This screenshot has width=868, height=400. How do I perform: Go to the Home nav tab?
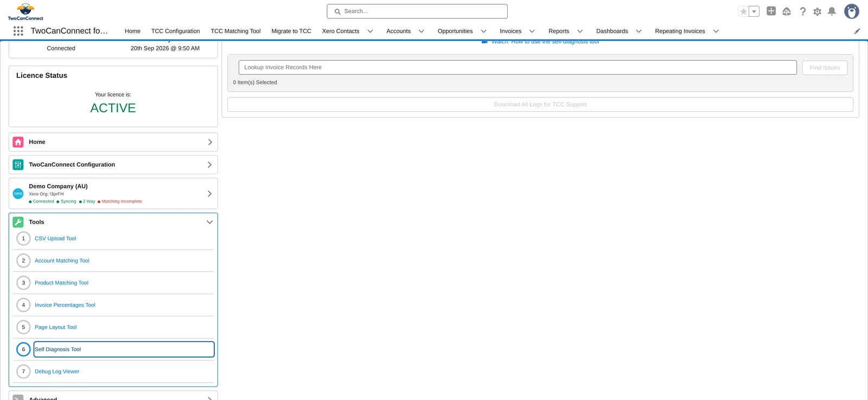click(132, 31)
